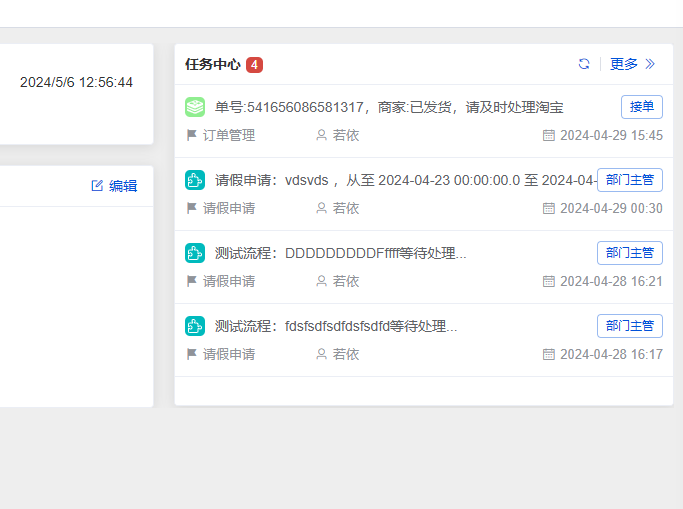Click the 任务中心 panel heading
Viewport: 683px width, 509px height.
[213, 64]
